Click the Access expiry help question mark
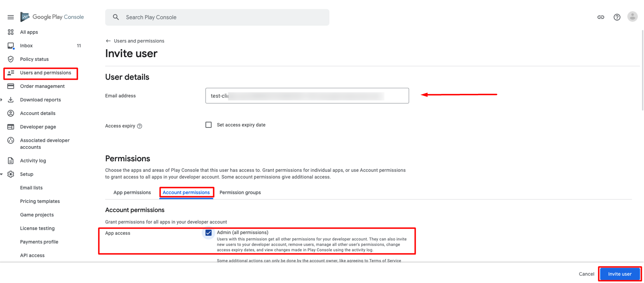This screenshot has width=644, height=283. [x=140, y=126]
